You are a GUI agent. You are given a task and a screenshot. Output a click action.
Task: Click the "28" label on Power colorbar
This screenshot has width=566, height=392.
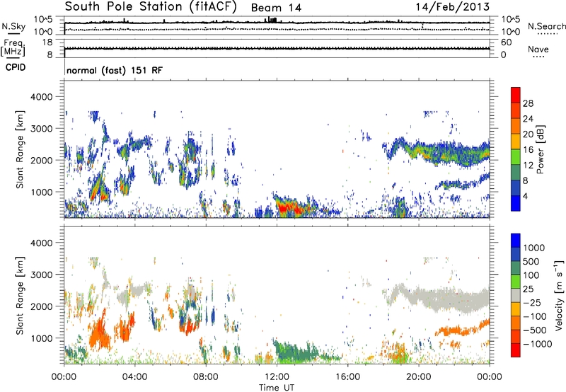528,103
